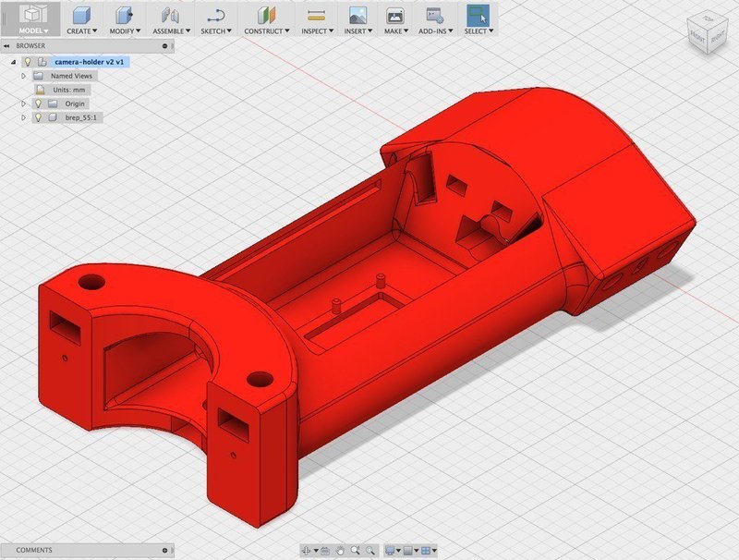The width and height of the screenshot is (739, 560).
Task: Click the Insert image icon
Action: click(357, 16)
